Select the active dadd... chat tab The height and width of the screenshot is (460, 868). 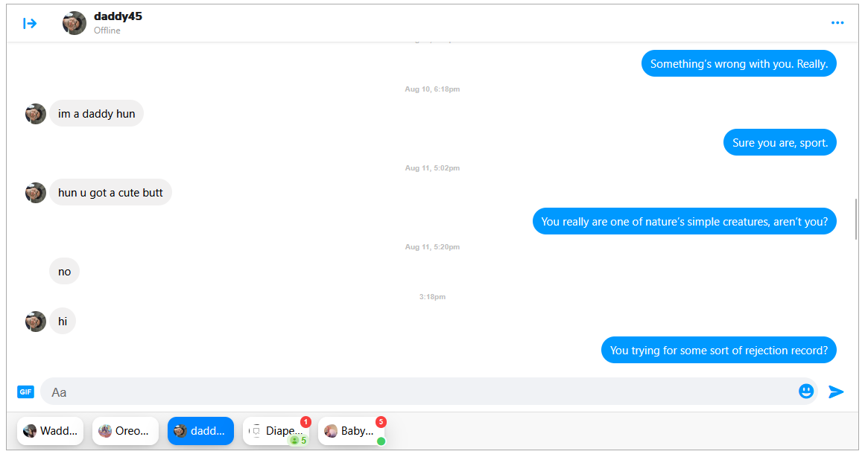(x=201, y=431)
